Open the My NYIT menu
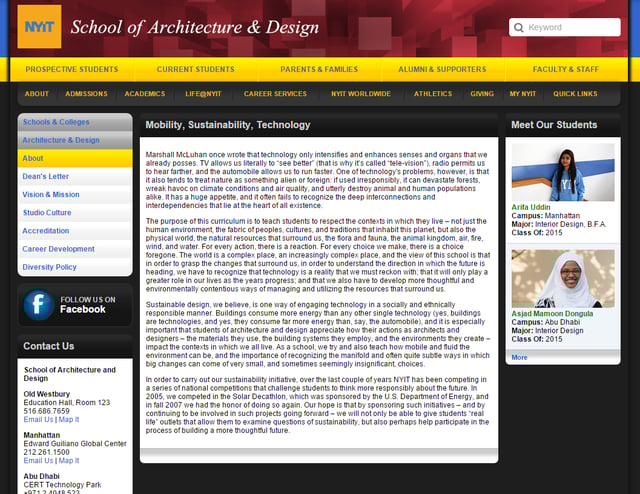Viewport: 640px width, 494px height. [523, 94]
